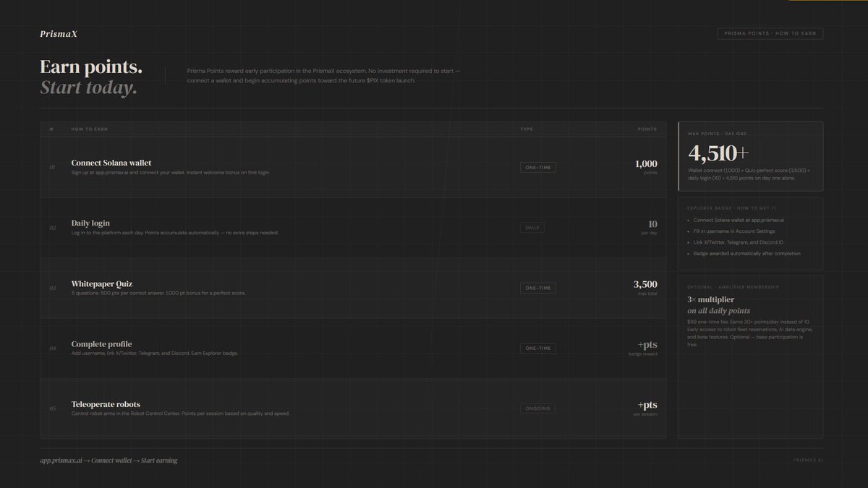Click row number 04
868x488 pixels.
[52, 348]
